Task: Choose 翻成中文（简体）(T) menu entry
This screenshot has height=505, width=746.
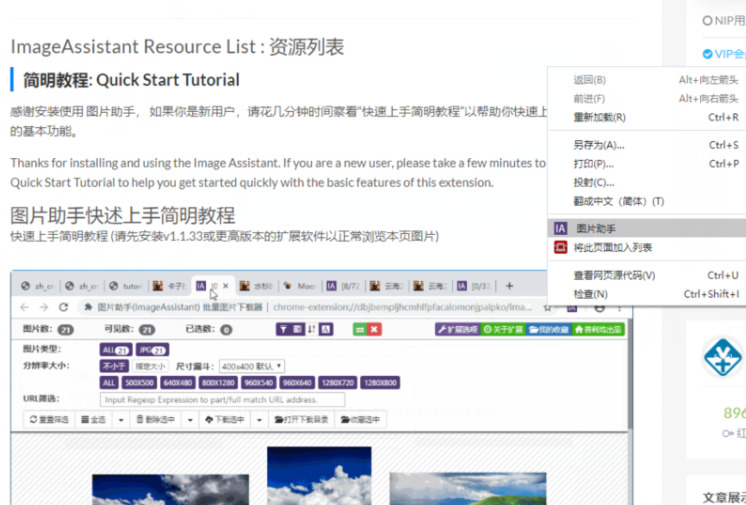Action: (647, 201)
